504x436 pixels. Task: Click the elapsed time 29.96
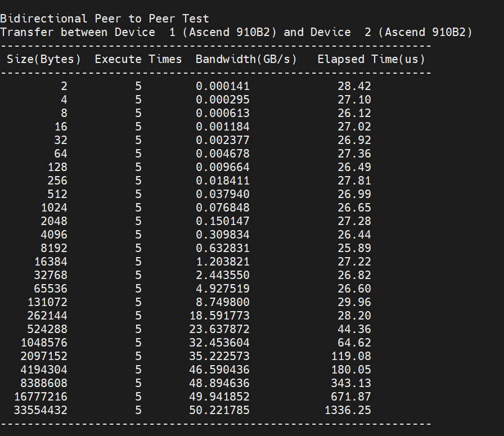[354, 302]
